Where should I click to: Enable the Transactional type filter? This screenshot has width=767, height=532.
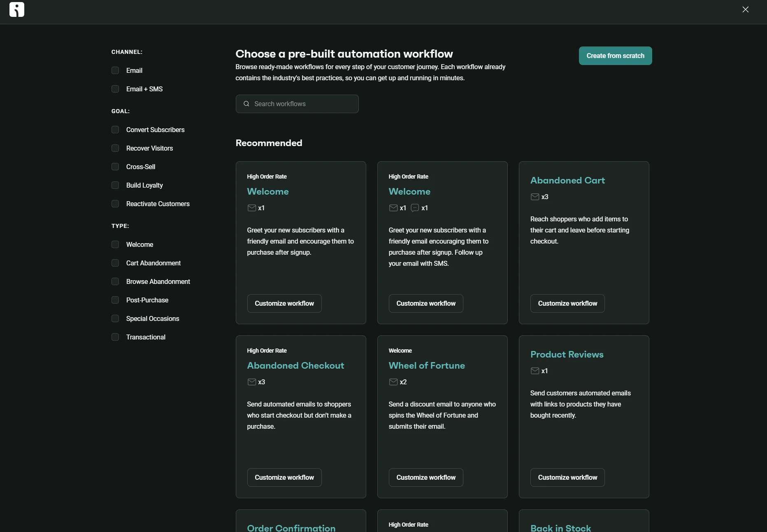point(115,337)
